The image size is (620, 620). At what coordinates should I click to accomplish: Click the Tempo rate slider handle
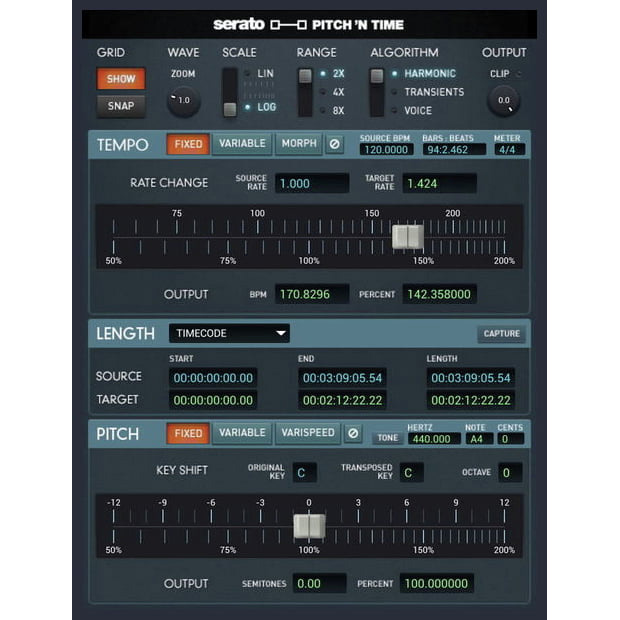(x=408, y=237)
